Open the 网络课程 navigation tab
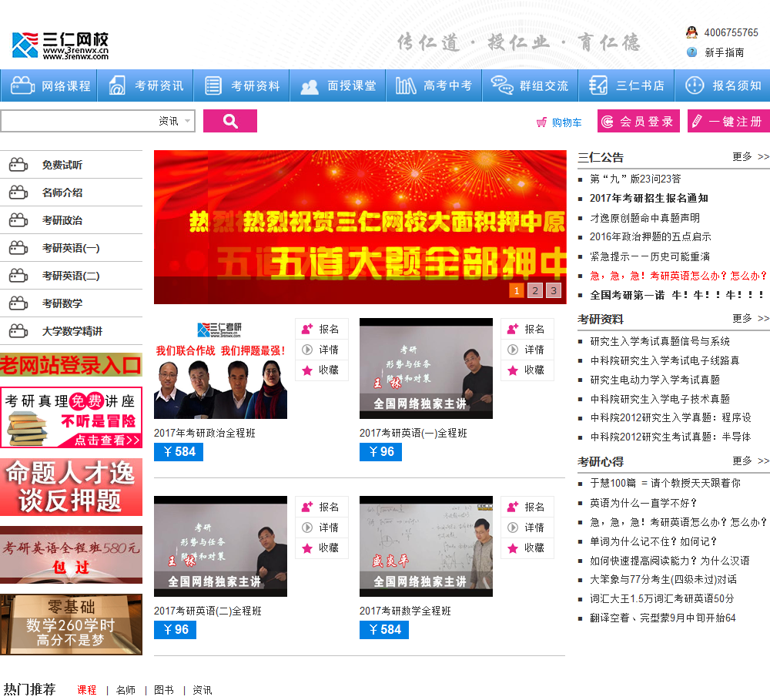Viewport: 770px width, 700px height. coord(49,85)
